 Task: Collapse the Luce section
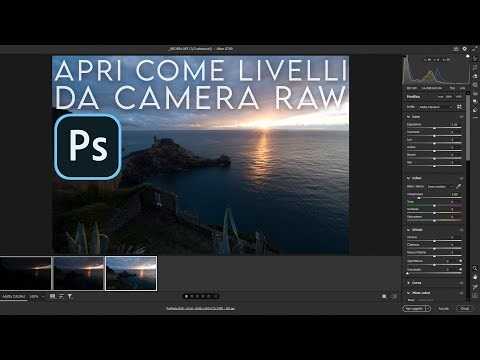[x=408, y=117]
